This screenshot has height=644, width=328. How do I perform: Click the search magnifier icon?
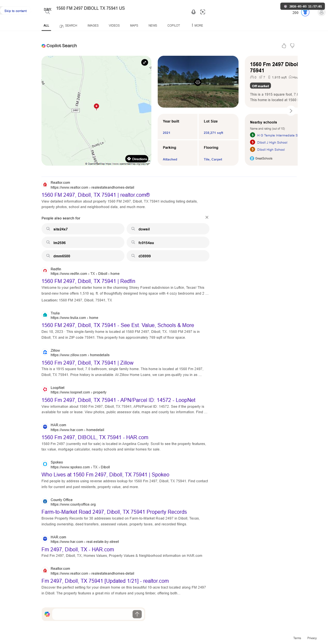coord(47,12)
